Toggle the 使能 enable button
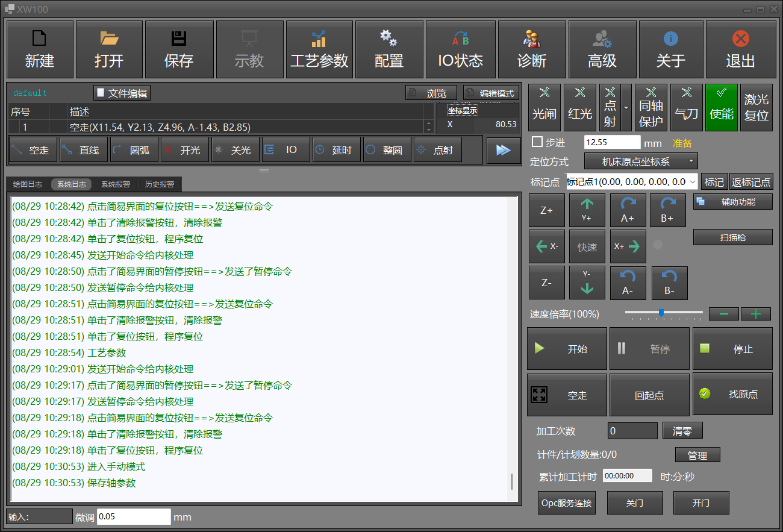 pos(721,107)
